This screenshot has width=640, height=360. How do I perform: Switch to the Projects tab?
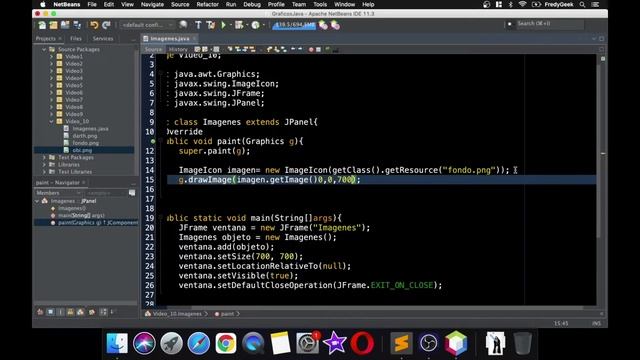click(46, 38)
